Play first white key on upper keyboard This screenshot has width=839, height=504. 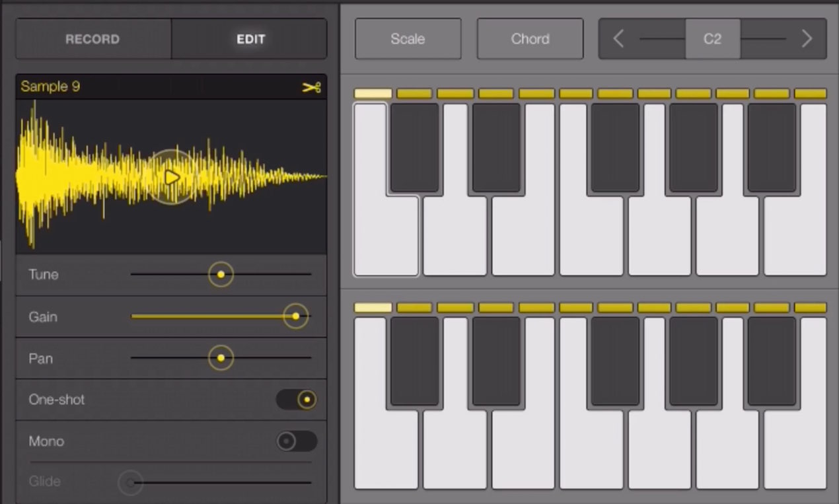(386, 236)
